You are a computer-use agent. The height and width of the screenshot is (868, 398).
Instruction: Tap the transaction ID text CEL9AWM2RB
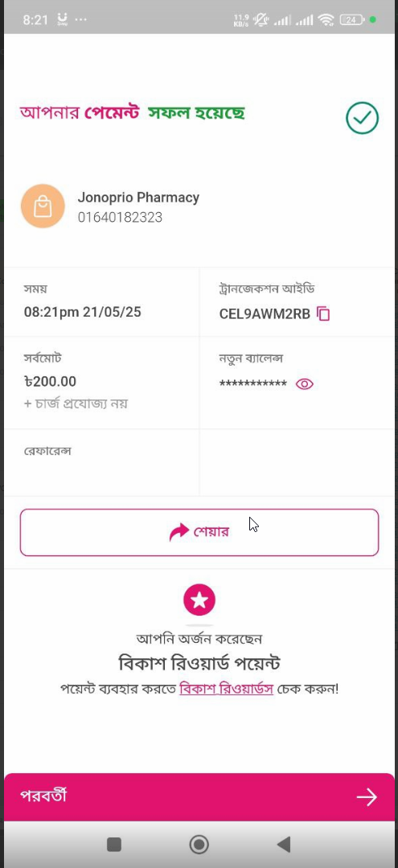pos(265,314)
